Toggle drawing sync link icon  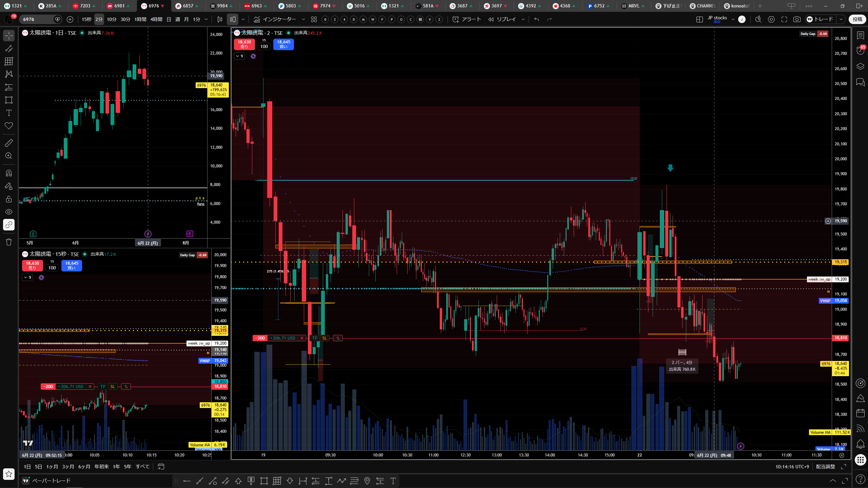9,224
